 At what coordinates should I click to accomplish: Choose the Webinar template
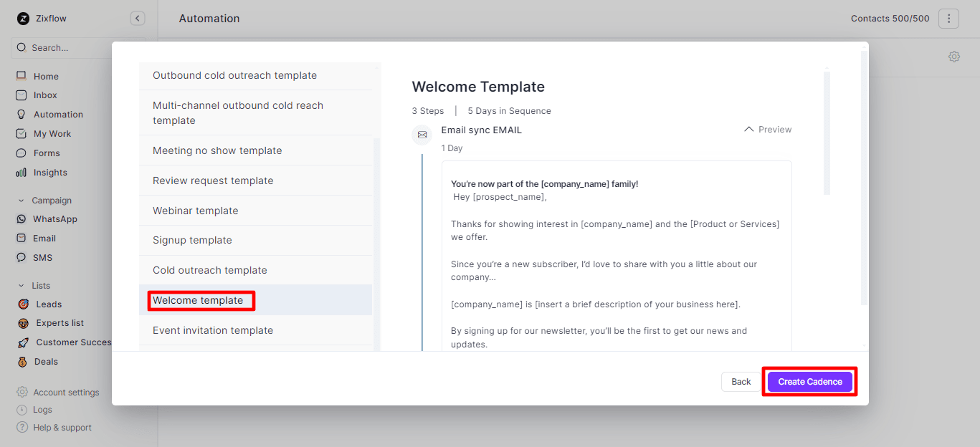pyautogui.click(x=195, y=211)
